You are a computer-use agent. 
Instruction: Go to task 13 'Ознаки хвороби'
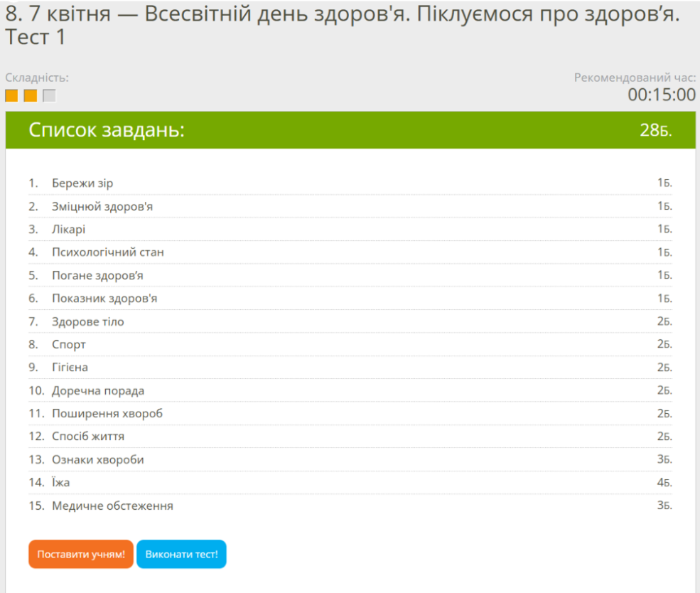(97, 460)
